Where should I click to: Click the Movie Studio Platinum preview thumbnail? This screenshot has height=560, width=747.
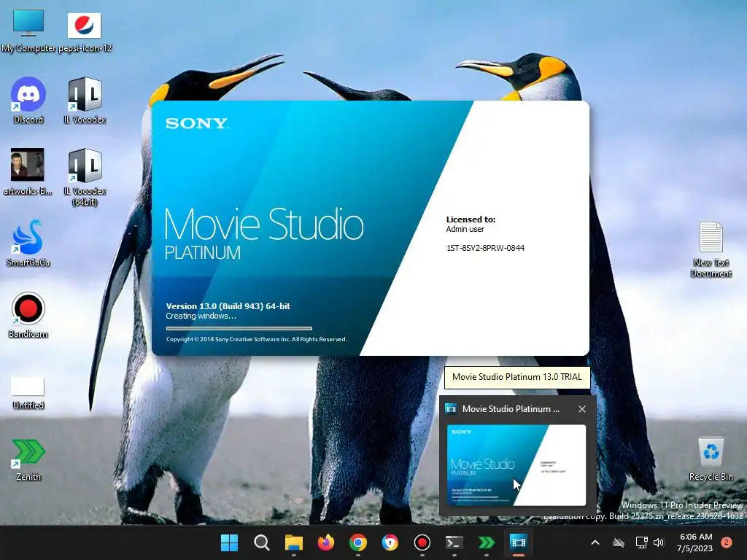click(x=516, y=464)
